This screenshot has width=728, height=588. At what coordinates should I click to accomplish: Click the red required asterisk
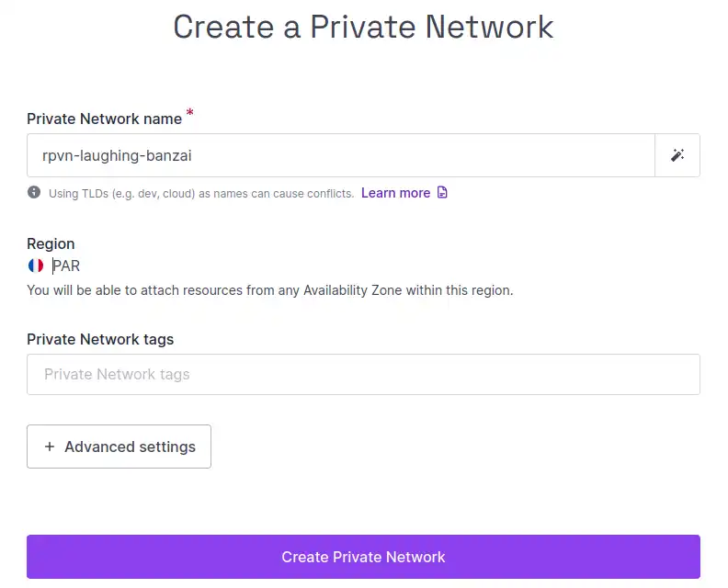[x=189, y=112]
